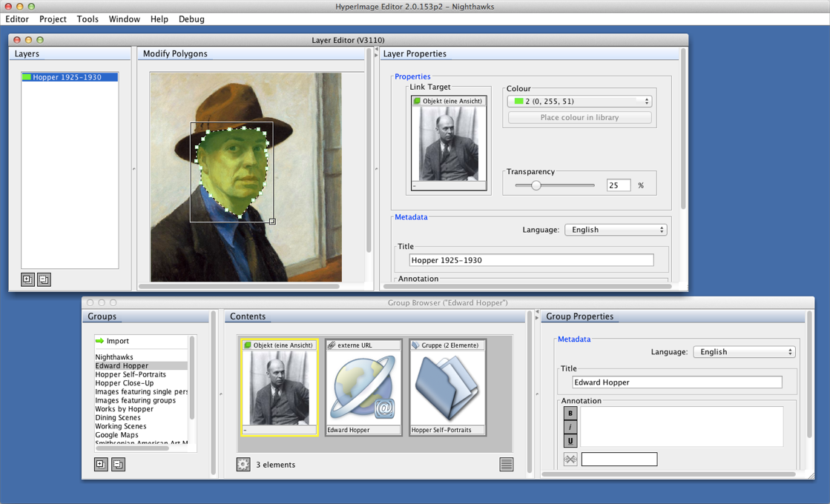This screenshot has width=830, height=504.
Task: Click the add group icon below the Groups list
Action: click(101, 465)
